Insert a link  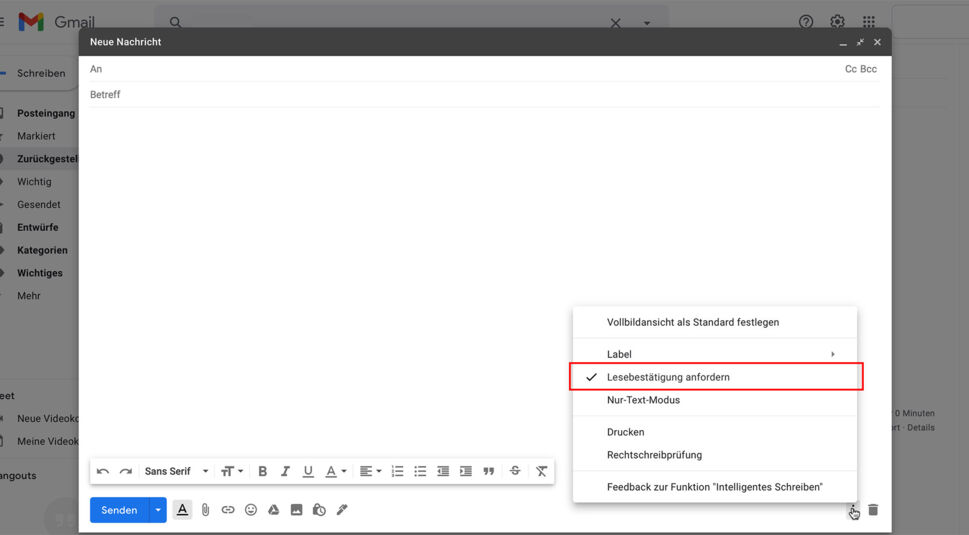(228, 510)
